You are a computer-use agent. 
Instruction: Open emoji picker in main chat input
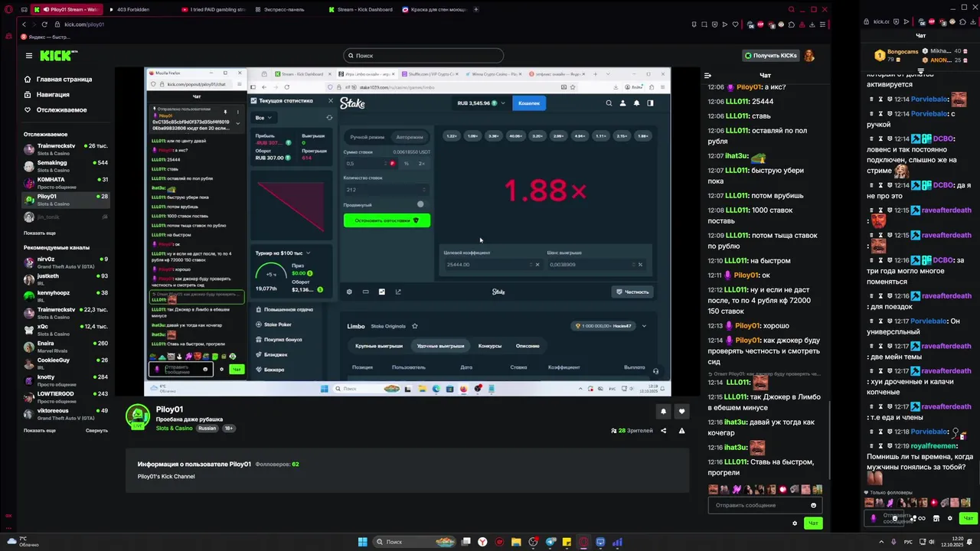813,505
